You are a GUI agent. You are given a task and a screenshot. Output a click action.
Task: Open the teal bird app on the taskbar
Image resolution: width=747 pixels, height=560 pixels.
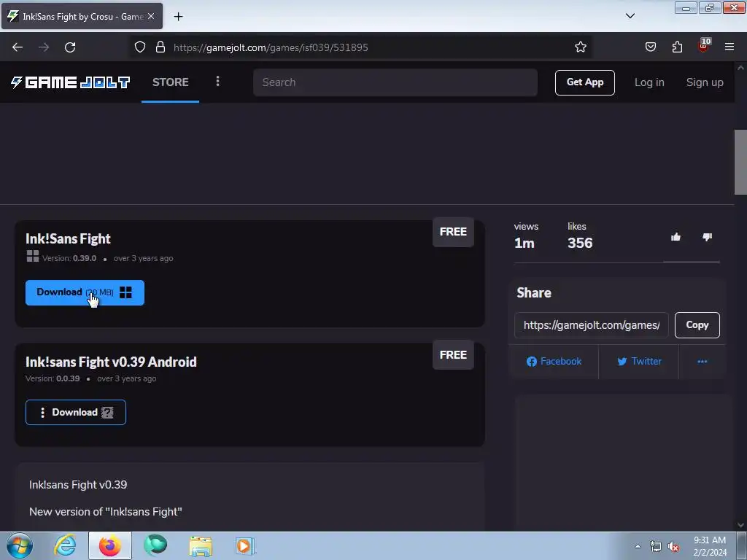coord(155,545)
